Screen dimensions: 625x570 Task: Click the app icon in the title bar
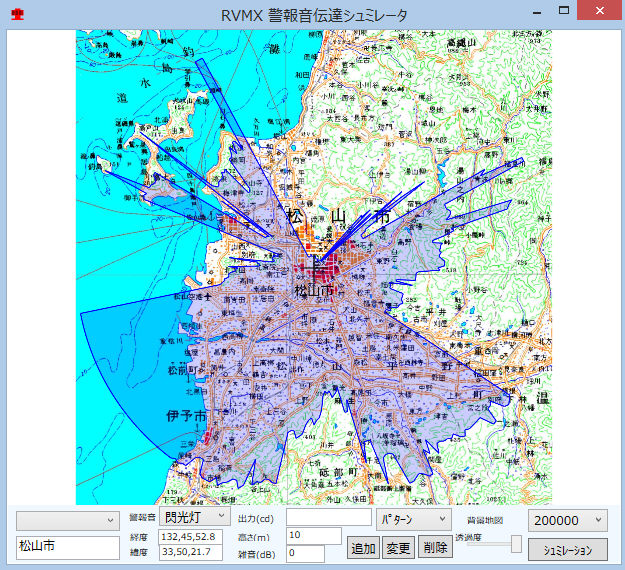[17, 14]
